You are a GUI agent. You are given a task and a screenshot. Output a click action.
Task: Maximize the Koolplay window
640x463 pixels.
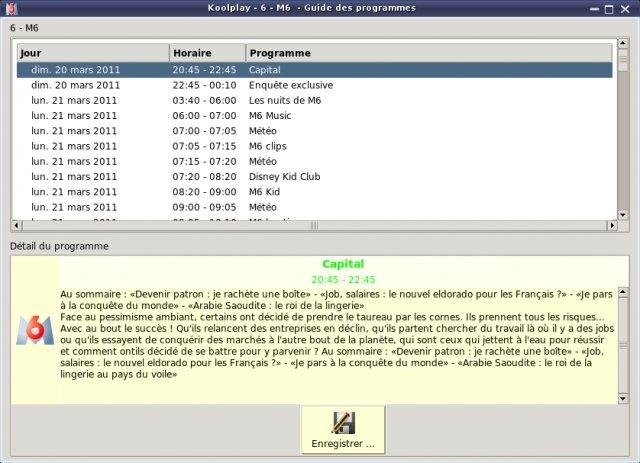click(609, 9)
